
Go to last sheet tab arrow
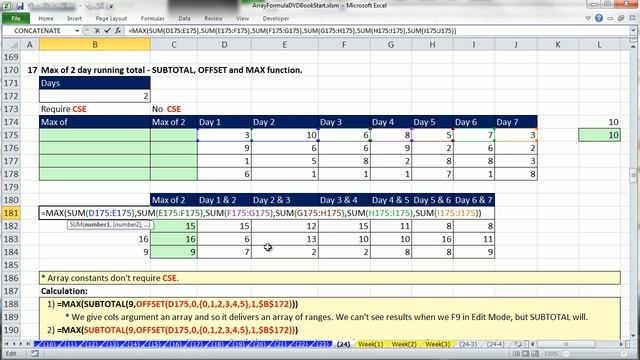pyautogui.click(x=28, y=344)
